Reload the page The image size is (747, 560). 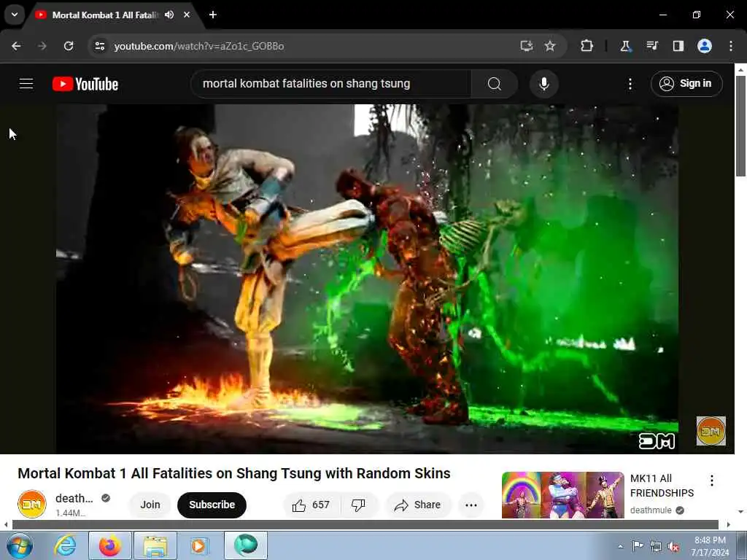coord(69,46)
